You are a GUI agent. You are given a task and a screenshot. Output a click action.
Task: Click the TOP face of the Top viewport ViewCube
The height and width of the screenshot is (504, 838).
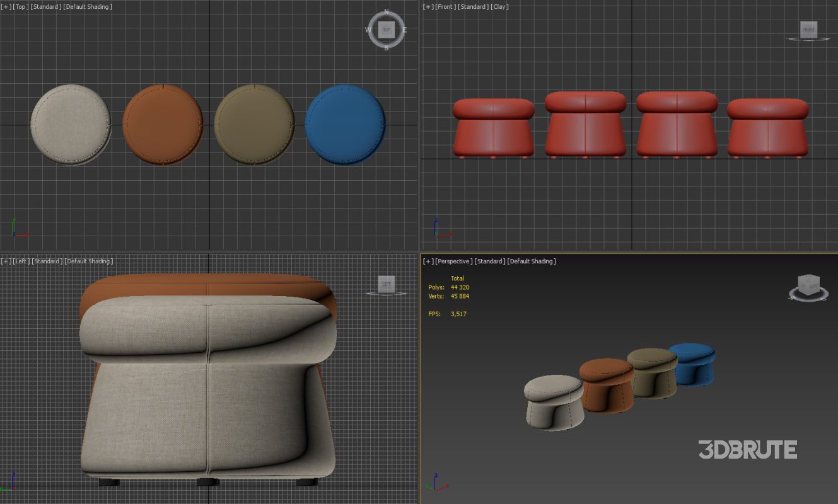[385, 29]
